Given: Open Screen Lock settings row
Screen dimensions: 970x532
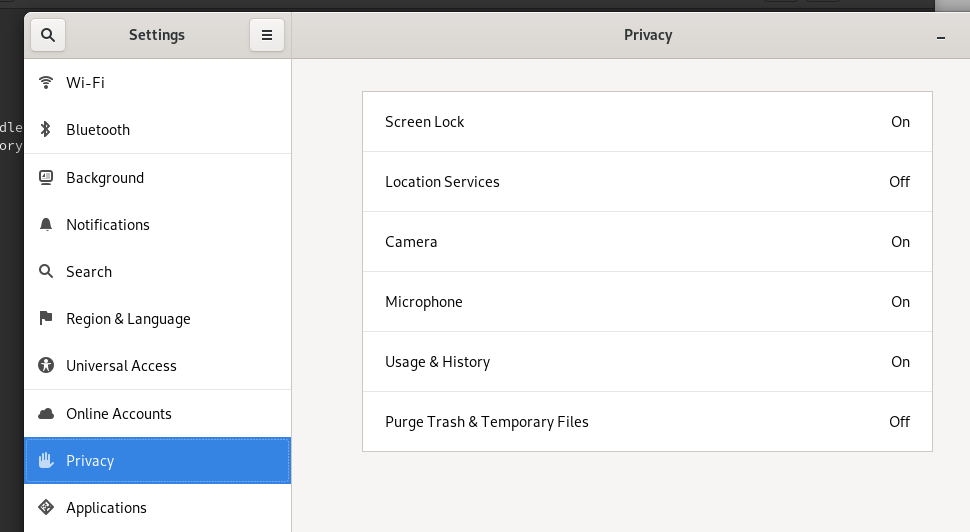Looking at the screenshot, I should click(647, 122).
